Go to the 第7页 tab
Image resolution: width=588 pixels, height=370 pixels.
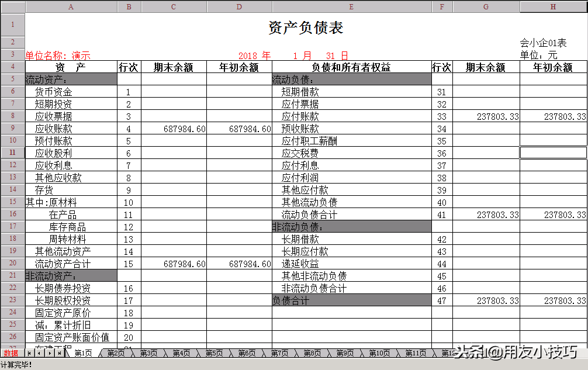279,353
